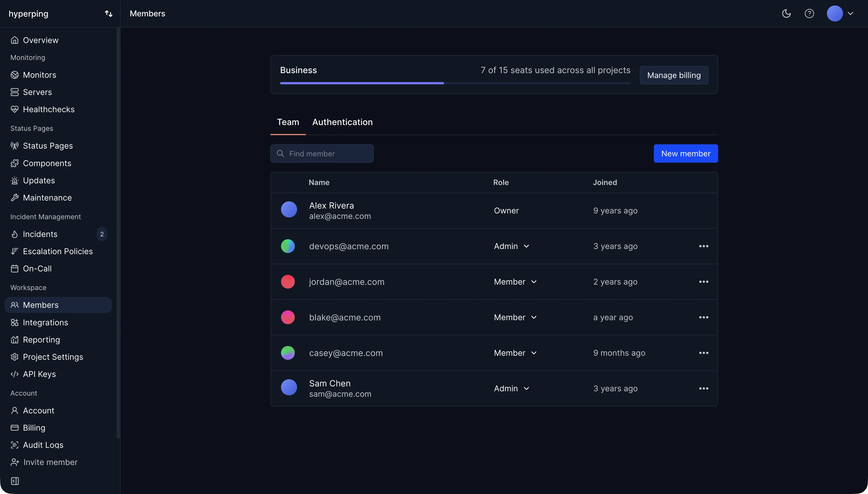Click the '9 months ago' joined value

(x=619, y=353)
